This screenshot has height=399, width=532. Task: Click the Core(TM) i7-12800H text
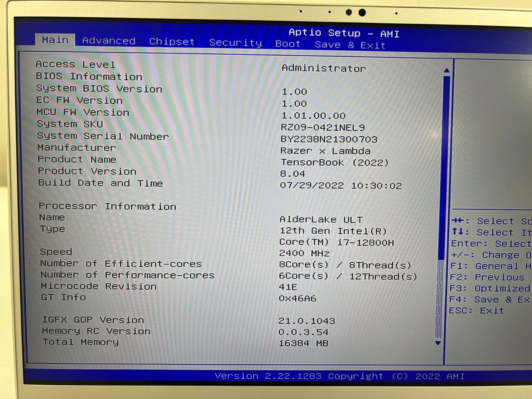(336, 242)
